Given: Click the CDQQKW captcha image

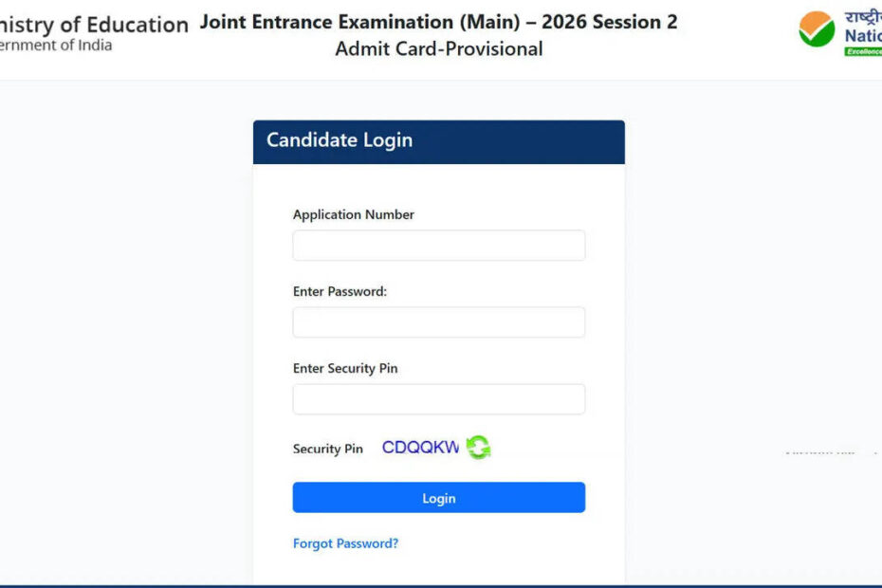Looking at the screenshot, I should pyautogui.click(x=420, y=448).
